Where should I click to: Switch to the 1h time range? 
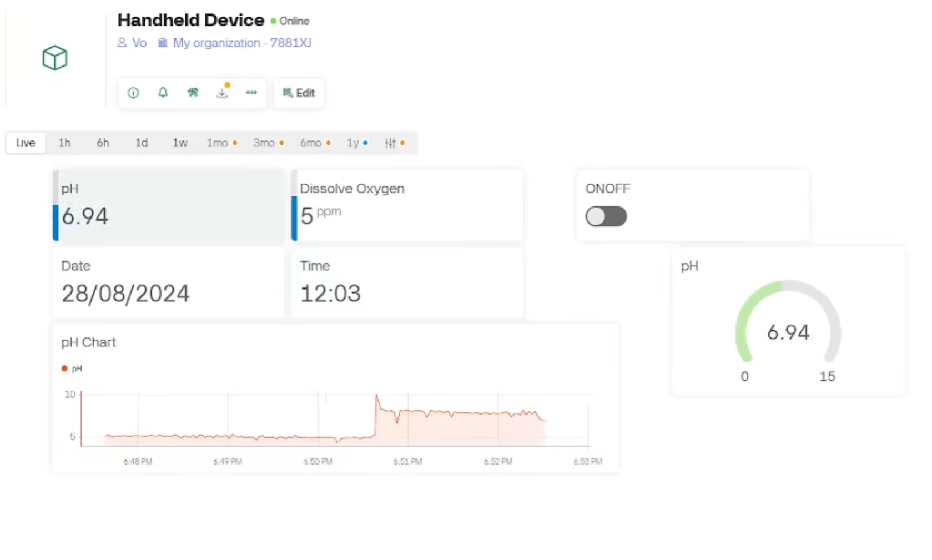click(64, 143)
